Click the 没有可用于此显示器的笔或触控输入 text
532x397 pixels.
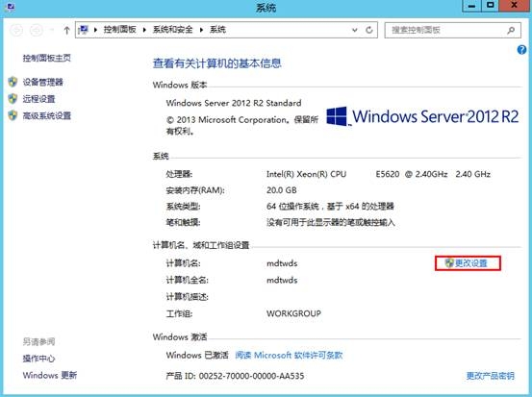(x=331, y=222)
